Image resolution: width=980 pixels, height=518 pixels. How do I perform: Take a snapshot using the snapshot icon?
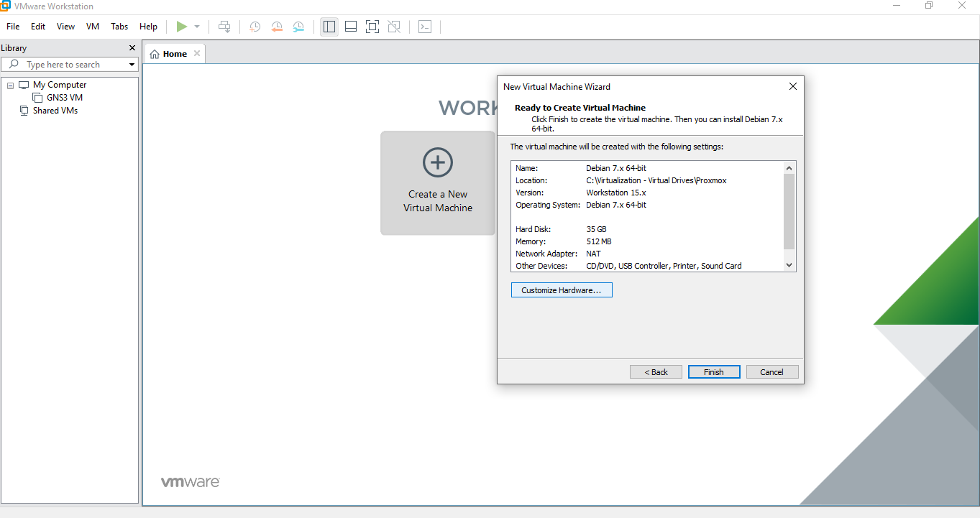tap(255, 26)
